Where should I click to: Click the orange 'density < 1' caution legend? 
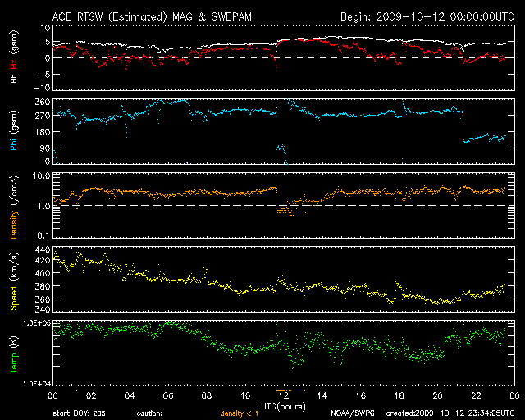pos(240,413)
